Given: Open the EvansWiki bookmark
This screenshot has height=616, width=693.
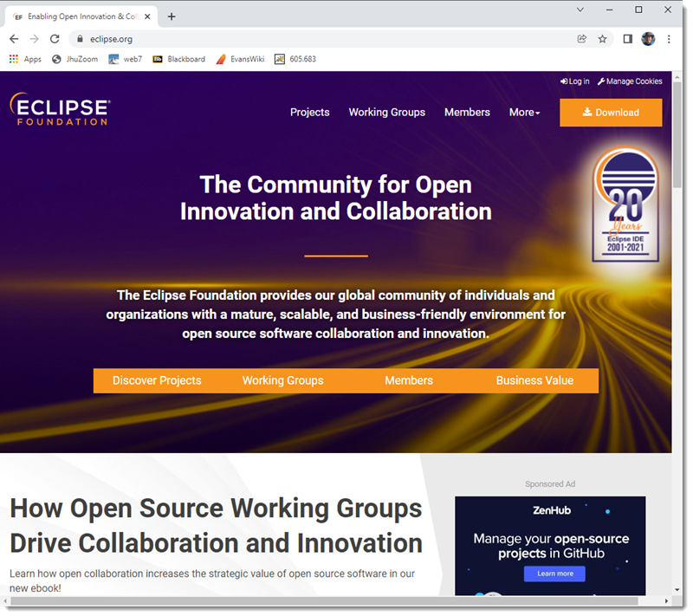Looking at the screenshot, I should point(240,59).
